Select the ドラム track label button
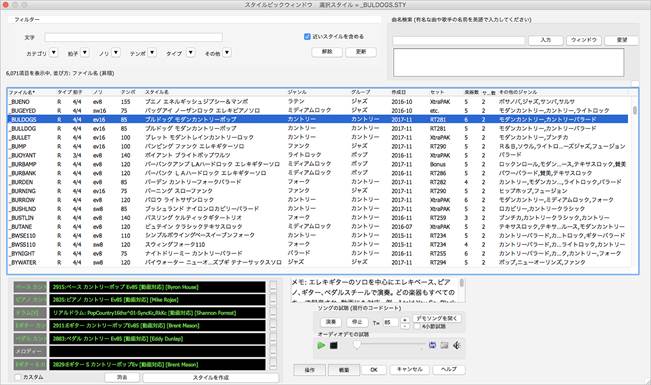This screenshot has width=651, height=385. 30,313
